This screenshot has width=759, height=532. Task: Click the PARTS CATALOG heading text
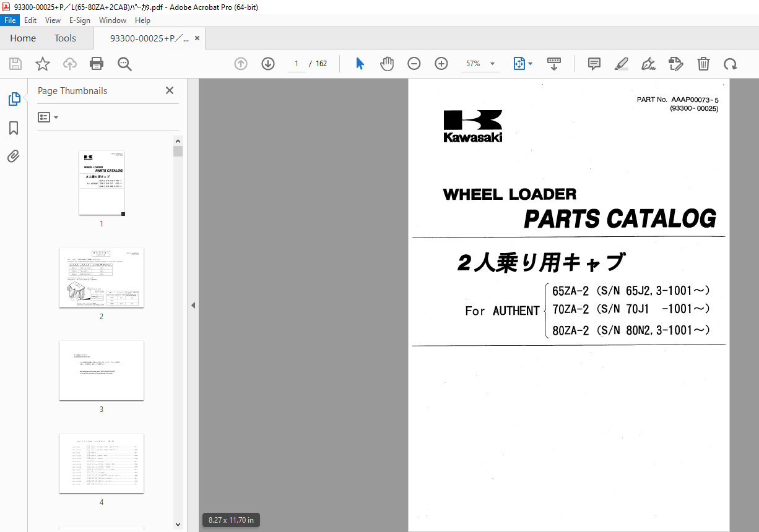(620, 219)
